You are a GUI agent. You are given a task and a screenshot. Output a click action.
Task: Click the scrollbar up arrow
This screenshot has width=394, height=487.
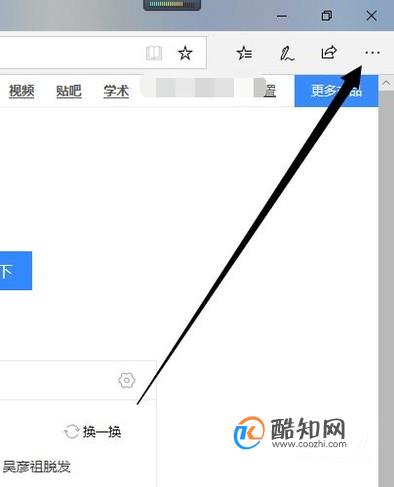coord(386,83)
